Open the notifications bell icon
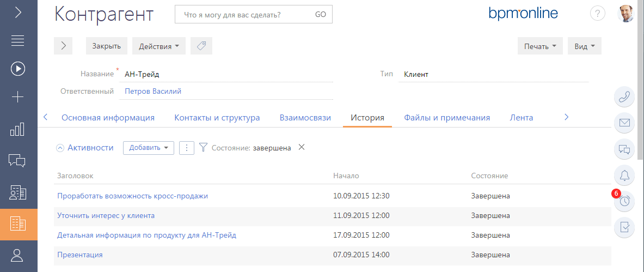 tap(624, 175)
